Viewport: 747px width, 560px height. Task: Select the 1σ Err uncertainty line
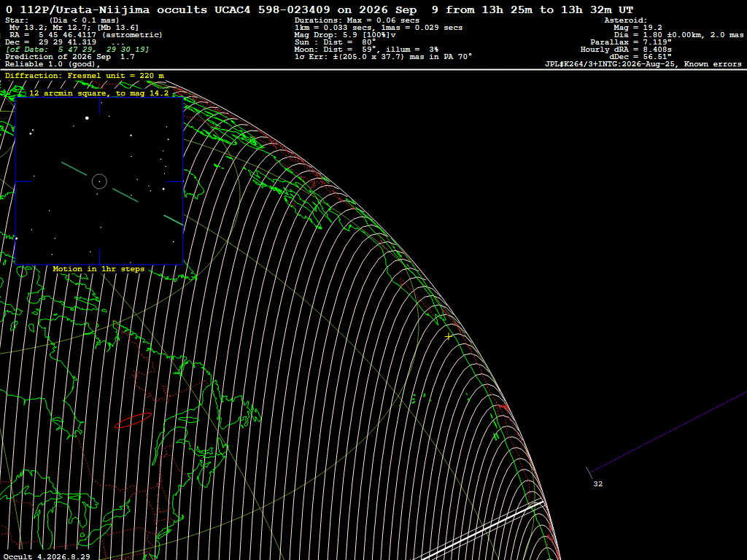(383, 57)
